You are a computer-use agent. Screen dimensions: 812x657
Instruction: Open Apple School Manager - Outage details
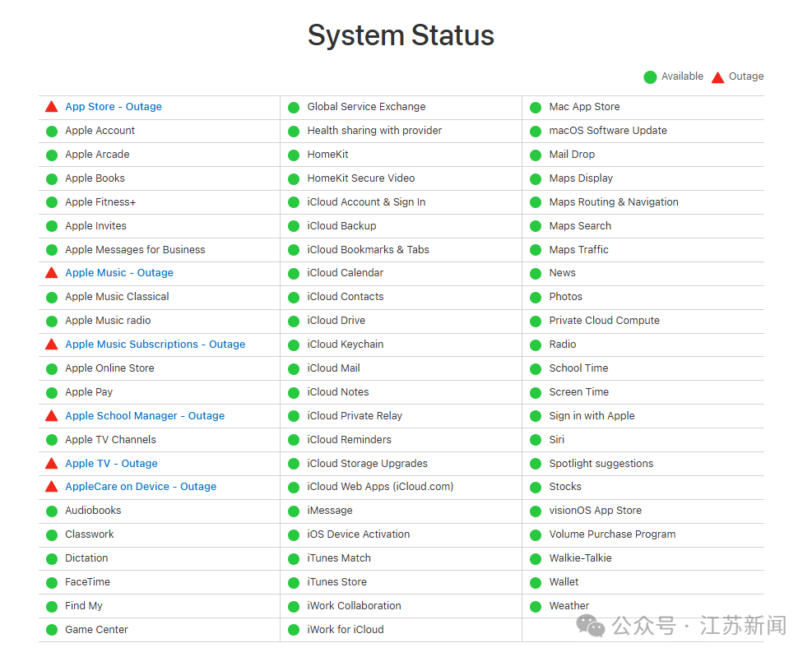145,416
